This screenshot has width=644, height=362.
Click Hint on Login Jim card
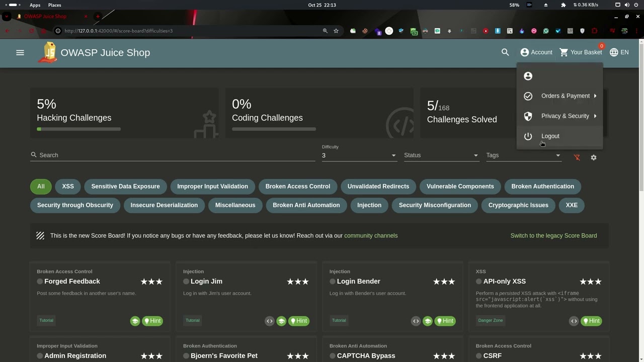point(299,321)
